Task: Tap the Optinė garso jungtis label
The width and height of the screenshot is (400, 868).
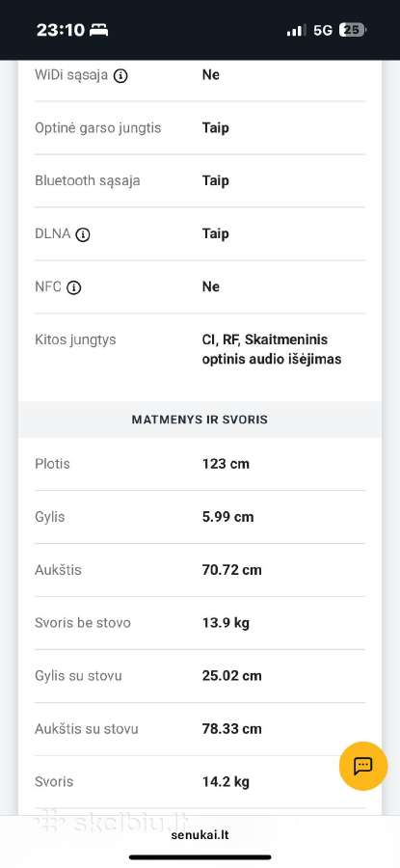Action: tap(98, 128)
